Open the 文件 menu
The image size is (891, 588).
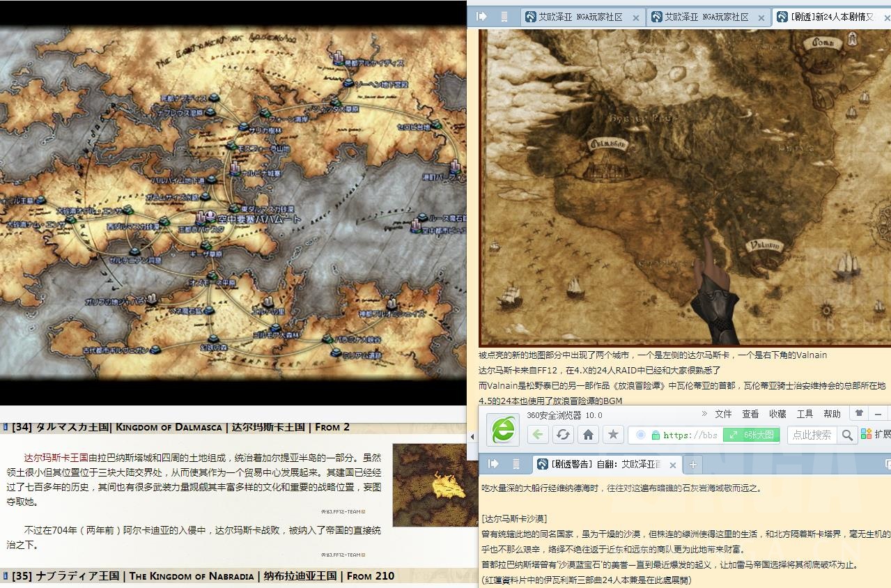click(722, 413)
